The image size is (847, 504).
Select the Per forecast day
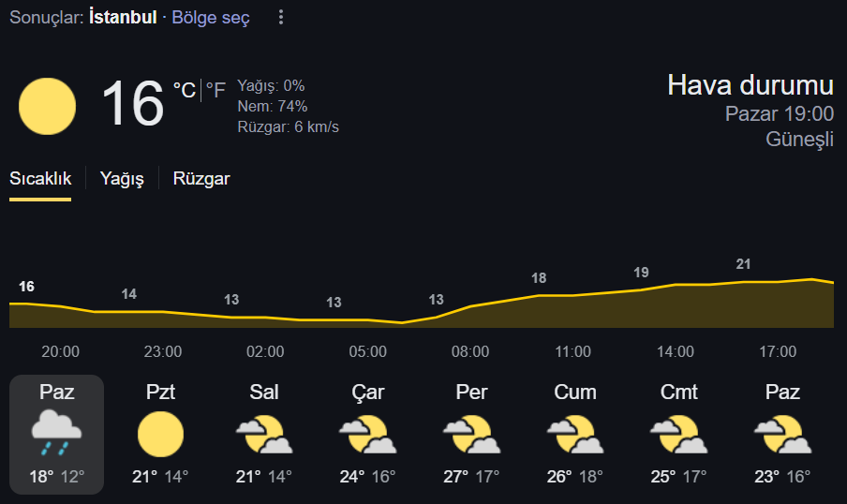point(471,435)
